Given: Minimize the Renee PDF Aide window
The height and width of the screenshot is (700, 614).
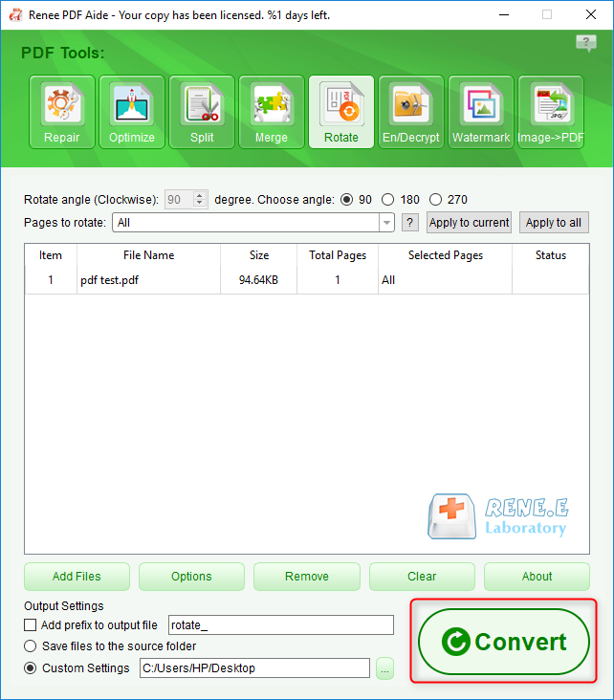Looking at the screenshot, I should click(504, 14).
